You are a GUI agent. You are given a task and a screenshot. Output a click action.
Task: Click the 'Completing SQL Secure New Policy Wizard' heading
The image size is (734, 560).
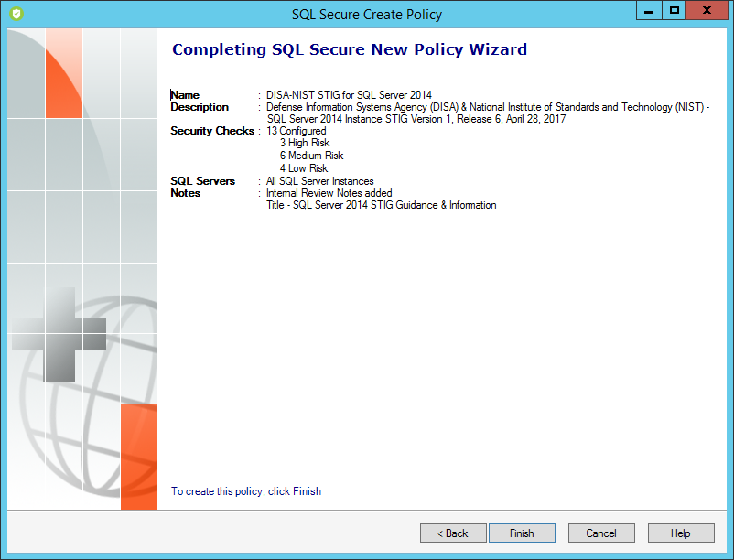[350, 49]
